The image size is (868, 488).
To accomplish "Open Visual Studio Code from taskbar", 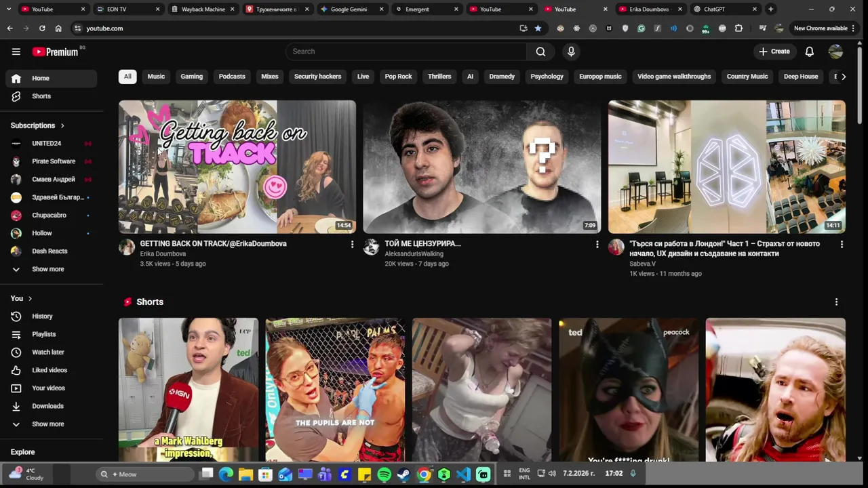I will [x=464, y=474].
